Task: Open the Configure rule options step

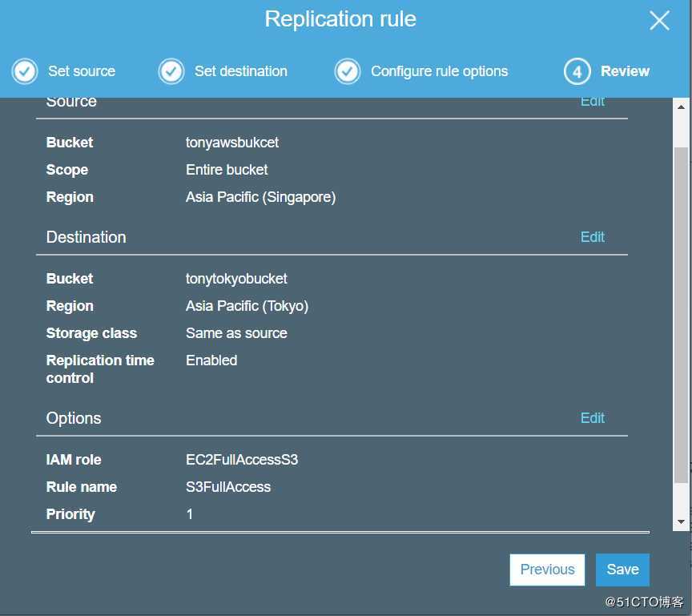Action: click(x=439, y=71)
